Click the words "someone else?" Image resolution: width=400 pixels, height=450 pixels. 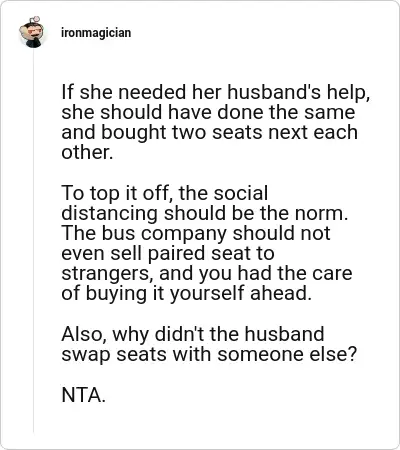click(x=287, y=354)
